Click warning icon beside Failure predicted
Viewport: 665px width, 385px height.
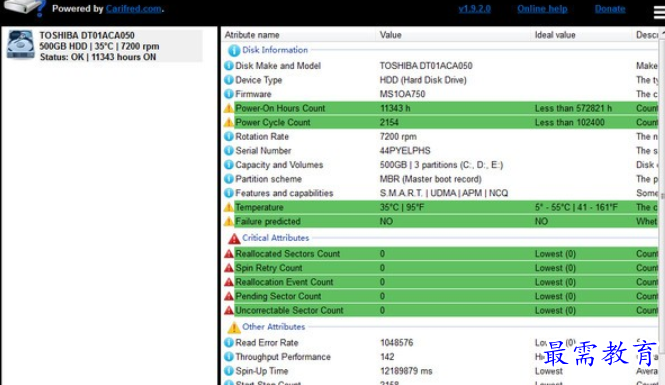[229, 221]
